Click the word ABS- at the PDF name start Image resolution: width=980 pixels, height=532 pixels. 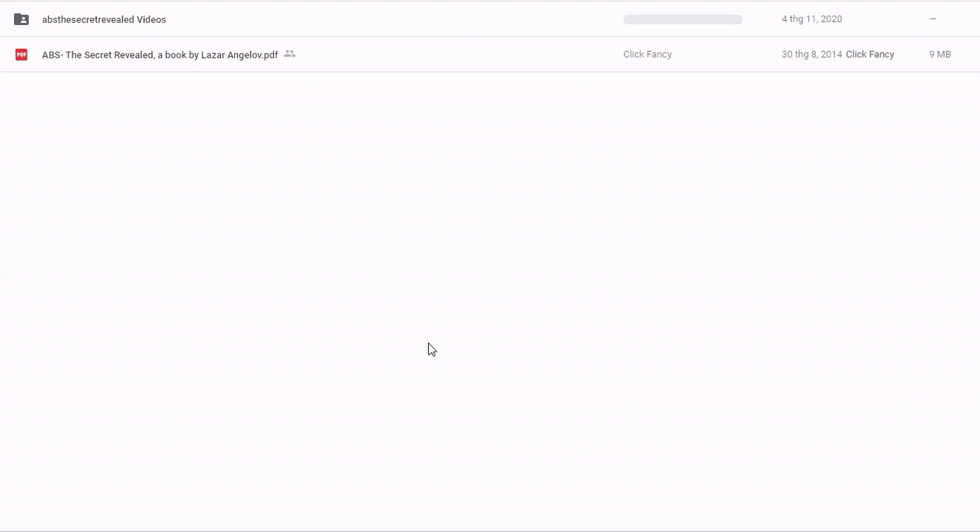coord(52,55)
